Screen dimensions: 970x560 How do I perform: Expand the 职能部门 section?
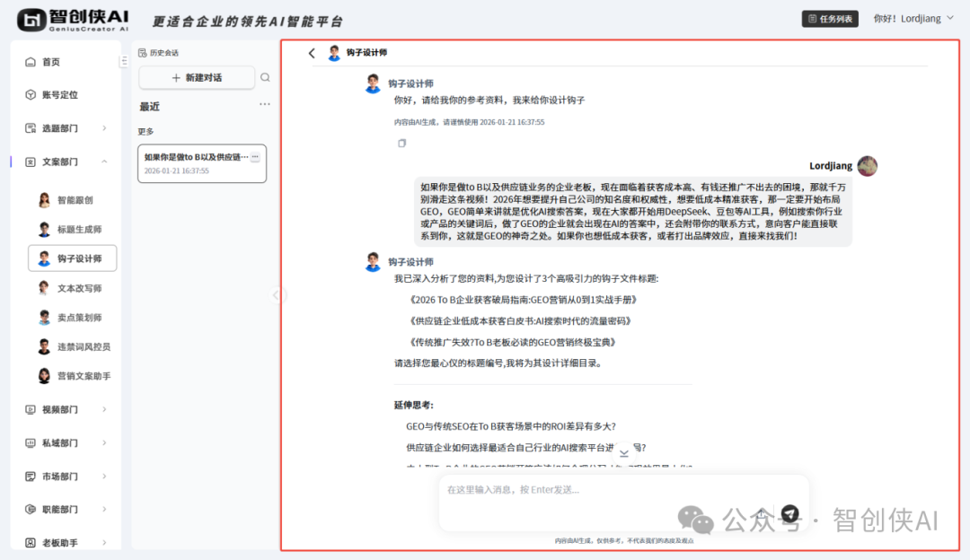click(x=65, y=510)
